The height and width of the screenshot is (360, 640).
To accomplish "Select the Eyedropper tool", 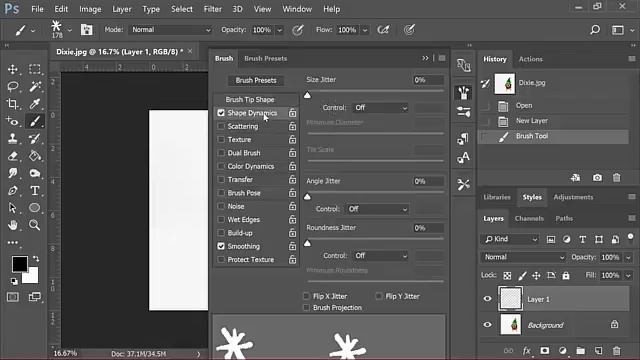I will coord(35,104).
